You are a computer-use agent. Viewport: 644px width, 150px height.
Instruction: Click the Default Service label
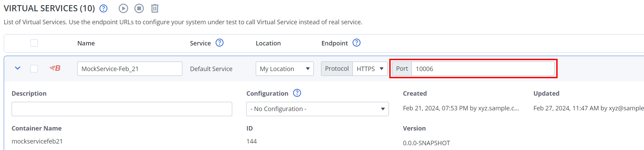[211, 69]
